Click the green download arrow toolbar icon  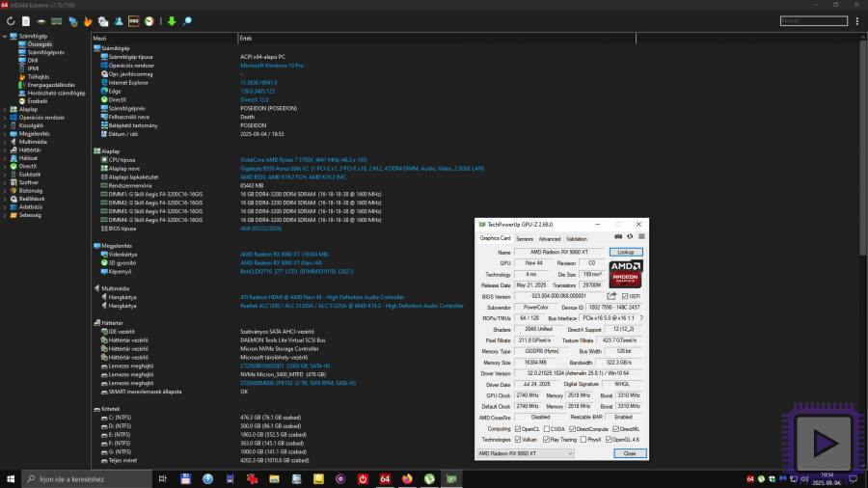[172, 21]
